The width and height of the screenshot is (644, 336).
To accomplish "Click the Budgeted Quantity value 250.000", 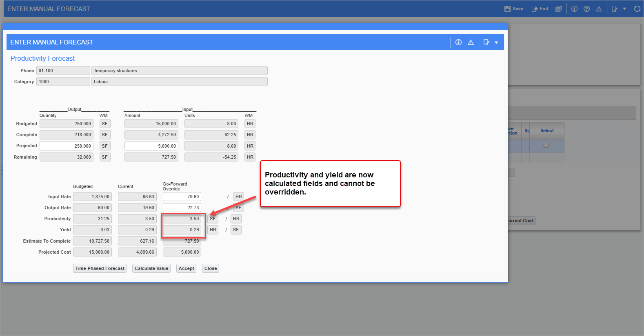I will [x=67, y=124].
